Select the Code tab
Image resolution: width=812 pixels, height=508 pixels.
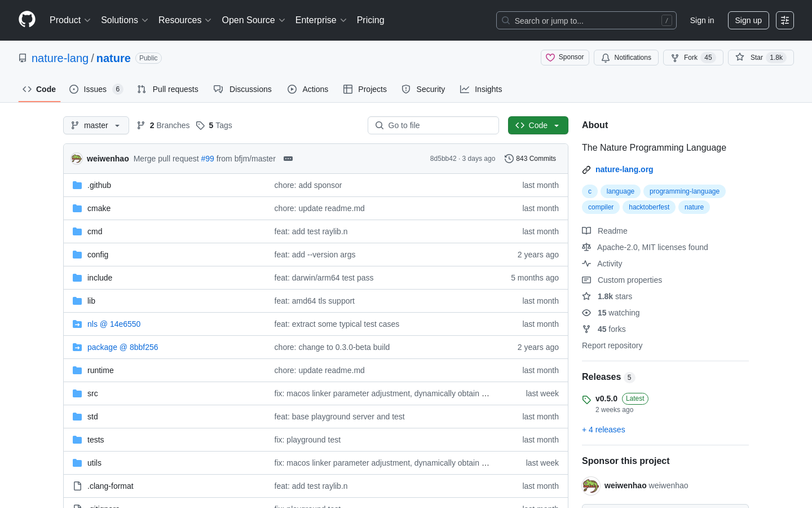pos(39,89)
